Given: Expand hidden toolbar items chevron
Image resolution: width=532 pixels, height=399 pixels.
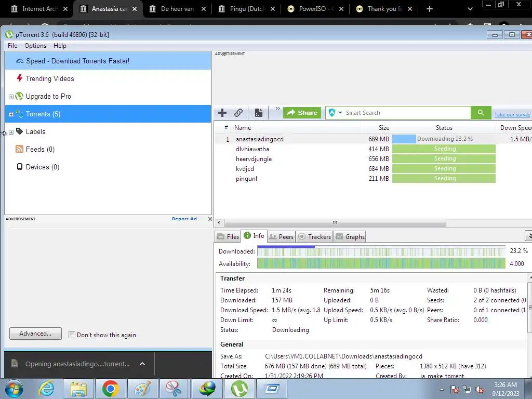Looking at the screenshot, I should (x=277, y=109).
